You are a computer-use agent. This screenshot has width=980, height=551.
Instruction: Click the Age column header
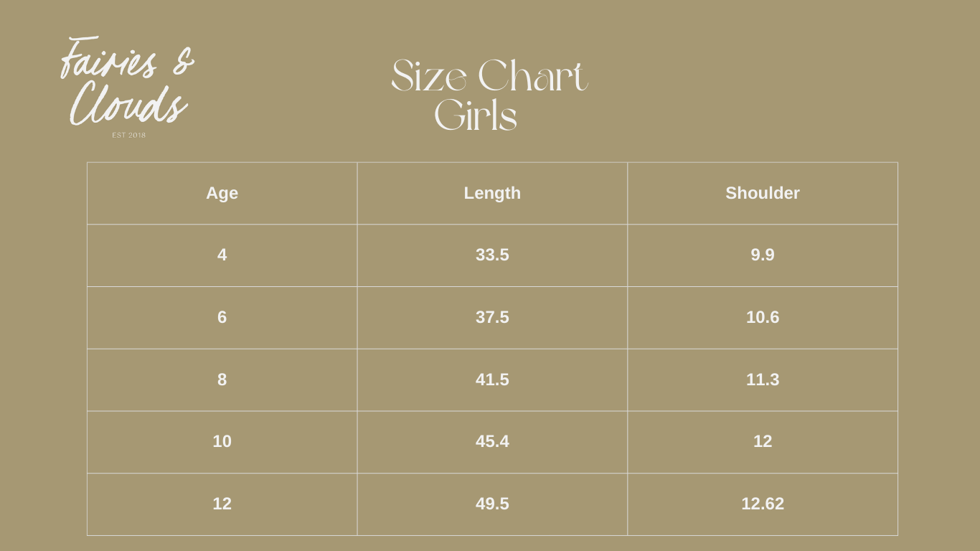(x=222, y=193)
